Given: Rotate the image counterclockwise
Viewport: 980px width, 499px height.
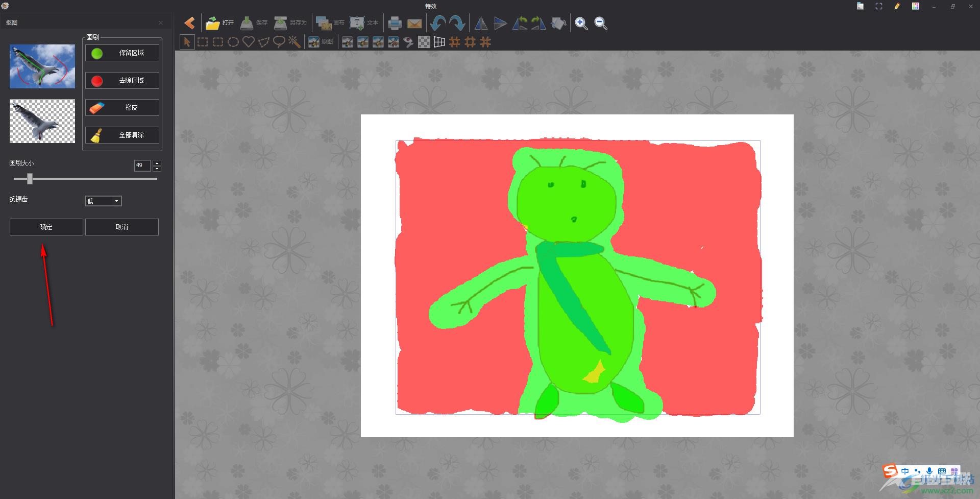Looking at the screenshot, I should 520,23.
